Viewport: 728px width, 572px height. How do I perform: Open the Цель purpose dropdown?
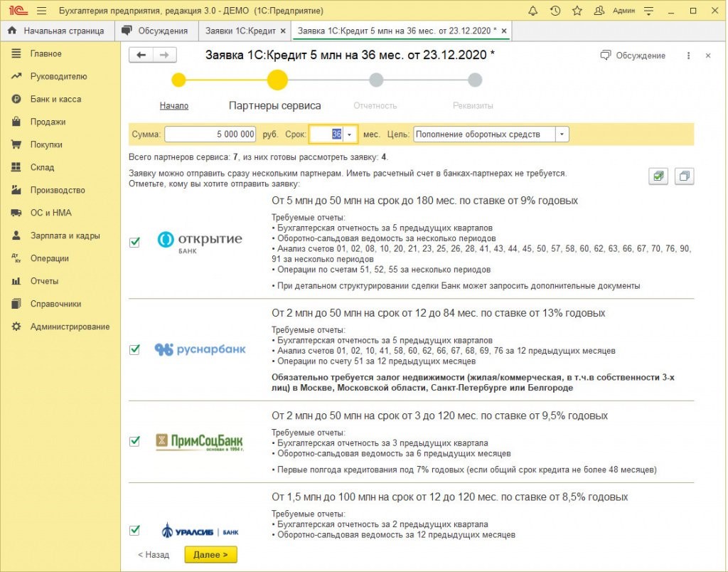pyautogui.click(x=562, y=134)
